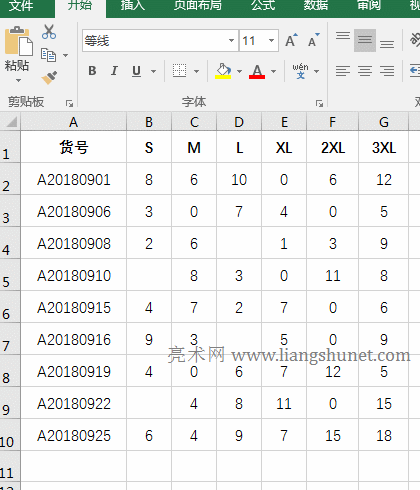Open the Copy dropdown arrow
The image size is (420, 490).
(x=65, y=55)
